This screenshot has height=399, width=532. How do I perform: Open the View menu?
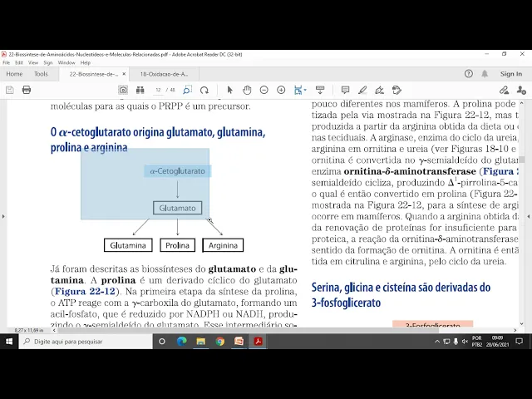[33, 63]
